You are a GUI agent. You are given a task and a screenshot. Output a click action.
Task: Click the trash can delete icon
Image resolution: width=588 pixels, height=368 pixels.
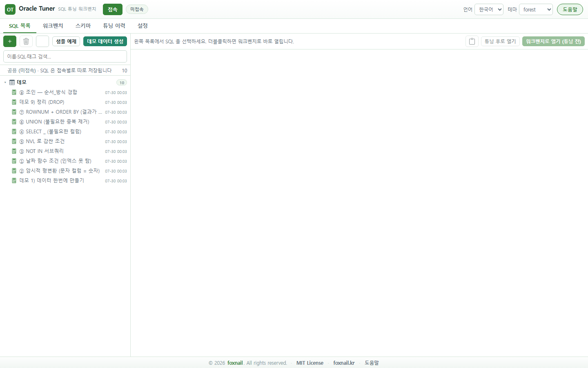pos(26,41)
